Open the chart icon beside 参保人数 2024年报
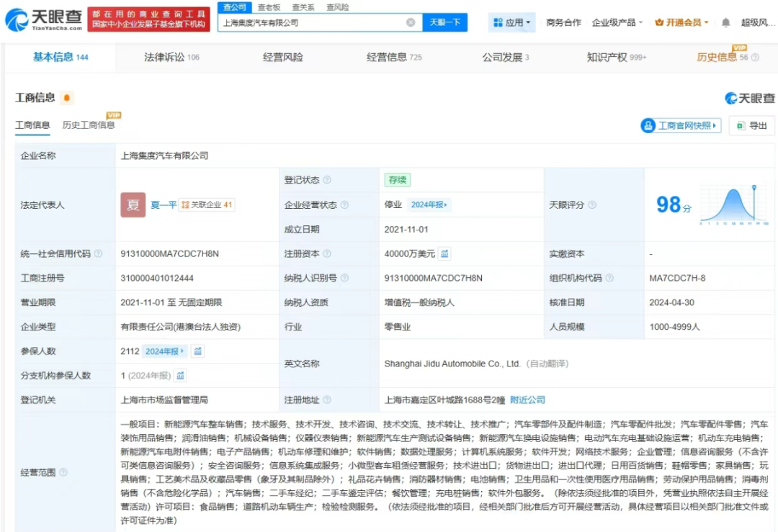The image size is (778, 532). pos(198,351)
